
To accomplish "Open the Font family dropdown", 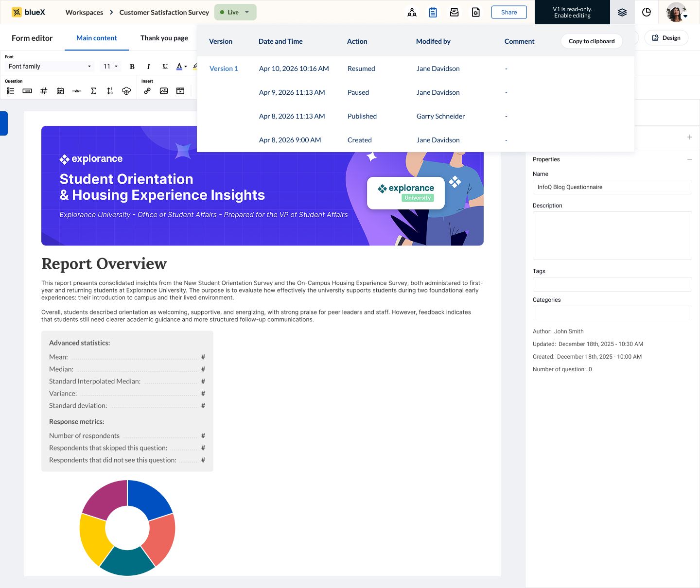I will [50, 67].
